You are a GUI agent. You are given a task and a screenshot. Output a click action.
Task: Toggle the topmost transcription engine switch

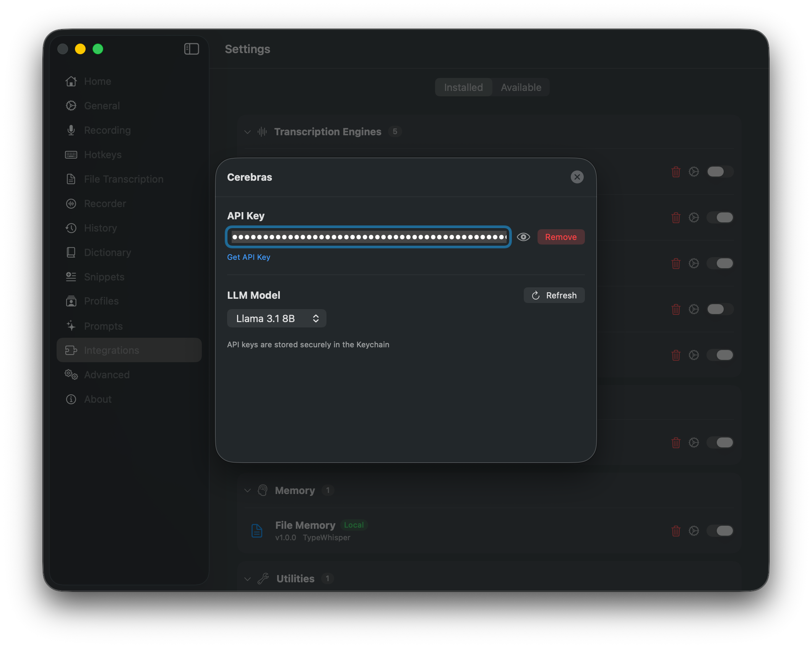[720, 172]
